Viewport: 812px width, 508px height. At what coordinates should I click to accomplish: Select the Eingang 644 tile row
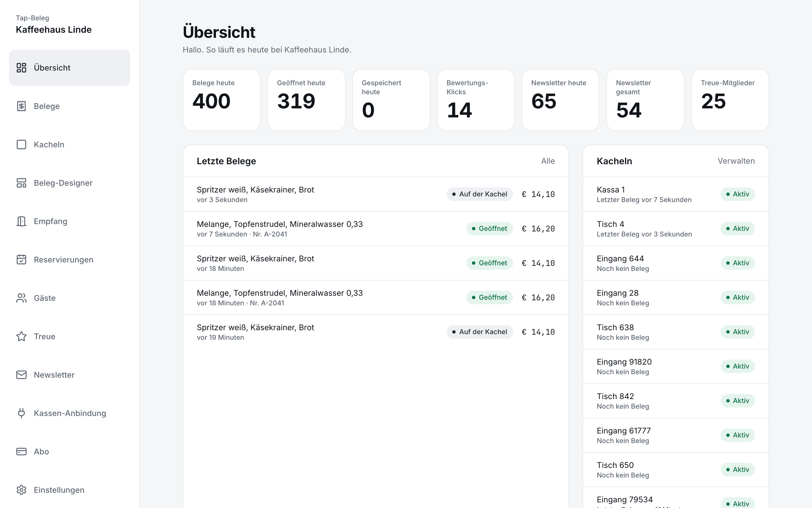pos(676,263)
